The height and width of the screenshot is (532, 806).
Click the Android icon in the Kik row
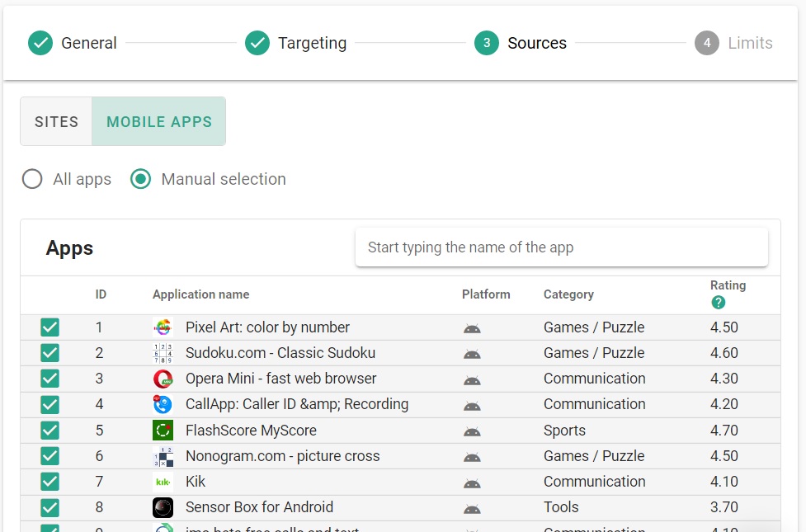(471, 482)
